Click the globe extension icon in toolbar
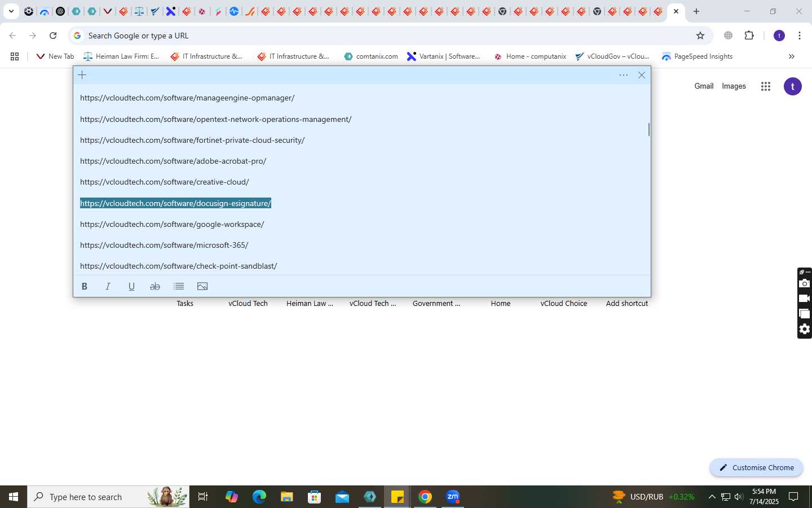812x508 pixels. point(729,36)
